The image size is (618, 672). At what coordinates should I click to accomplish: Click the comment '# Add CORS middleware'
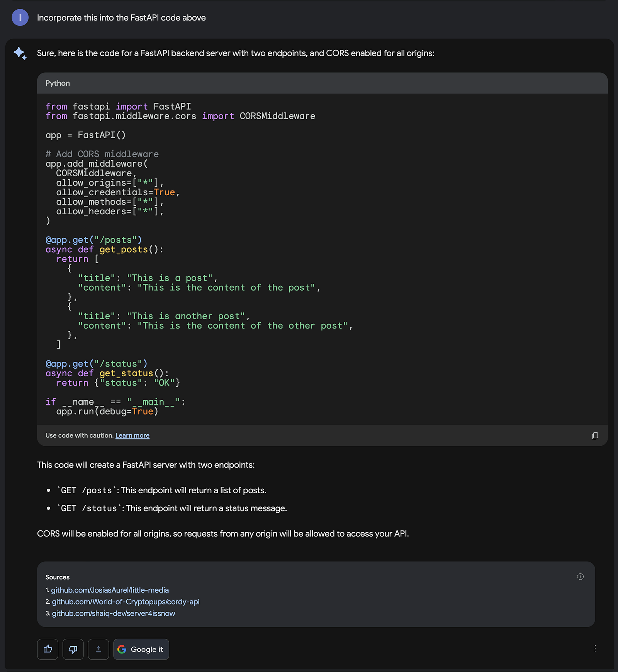102,154
